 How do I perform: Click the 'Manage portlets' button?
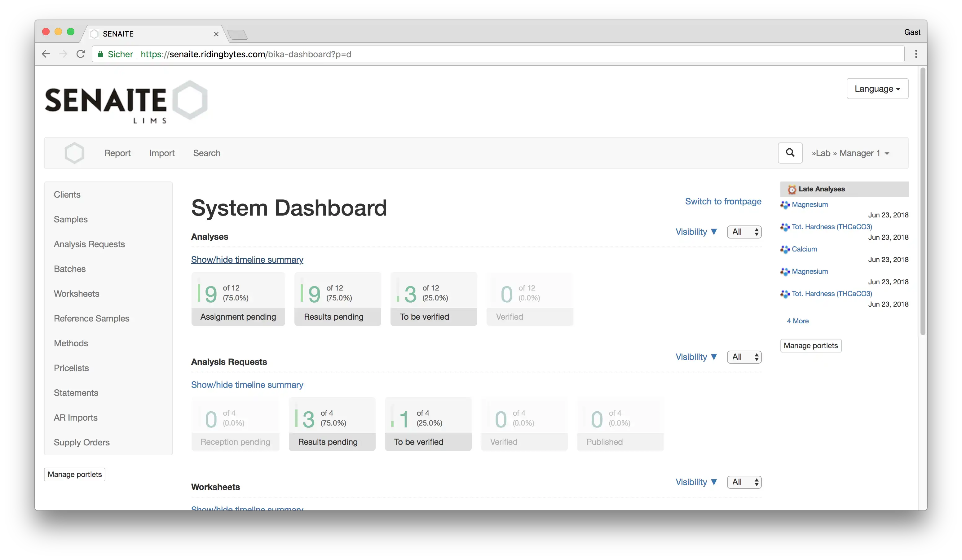coord(810,345)
